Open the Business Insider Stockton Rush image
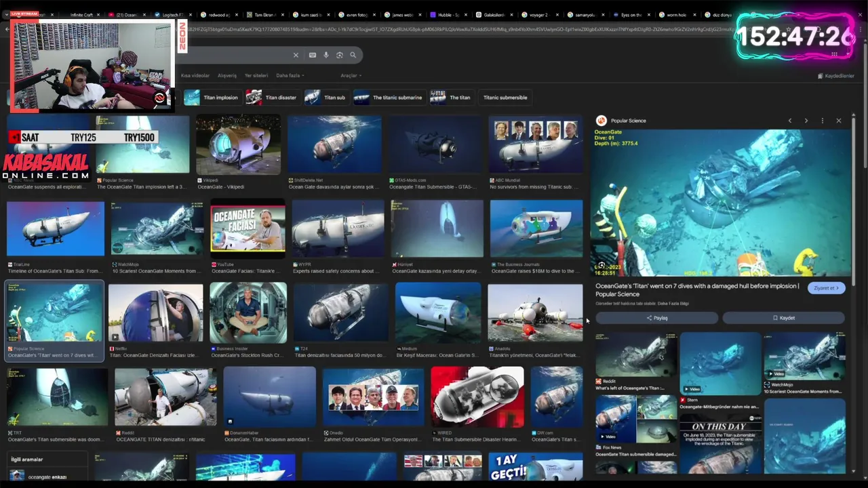Image resolution: width=868 pixels, height=488 pixels. [248, 312]
